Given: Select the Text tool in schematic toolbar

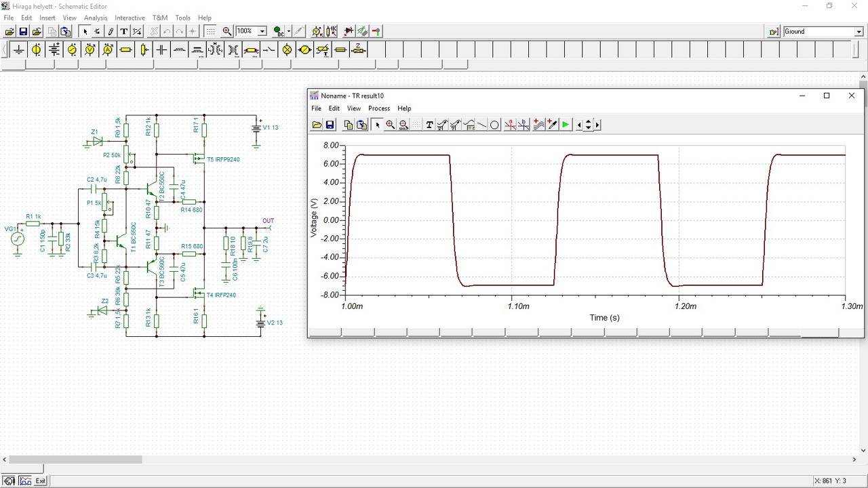Looking at the screenshot, I should pos(124,31).
